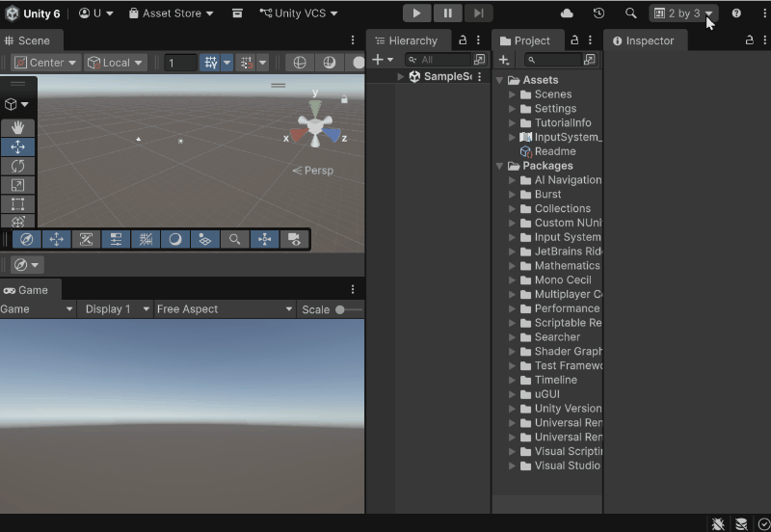771x532 pixels.
Task: Click the Unity Cloud icon
Action: coord(567,13)
